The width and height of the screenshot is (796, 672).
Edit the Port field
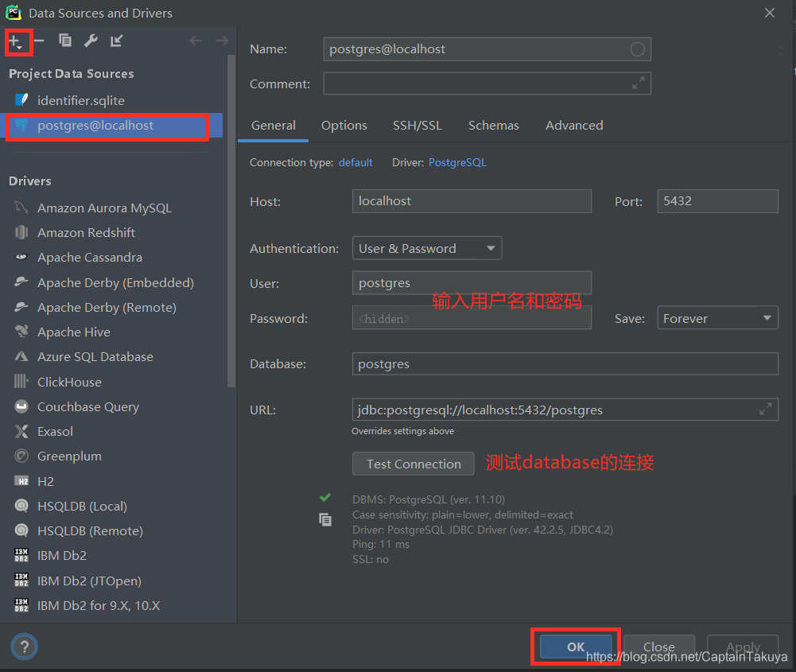pos(717,201)
